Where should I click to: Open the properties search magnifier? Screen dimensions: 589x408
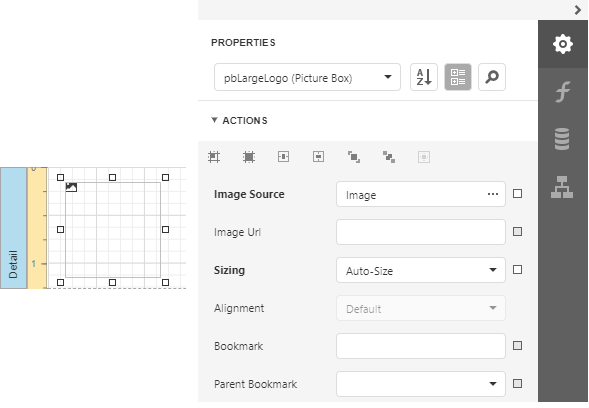click(492, 77)
